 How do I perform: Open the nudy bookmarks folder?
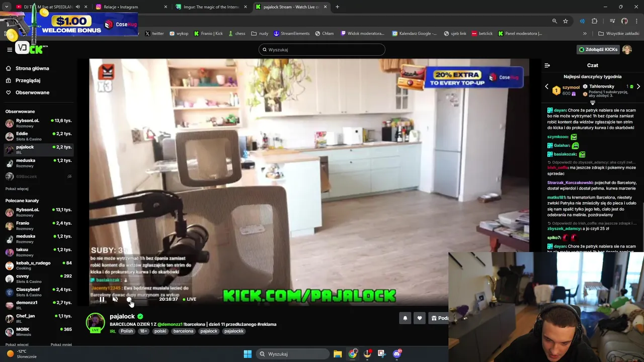pyautogui.click(x=260, y=34)
